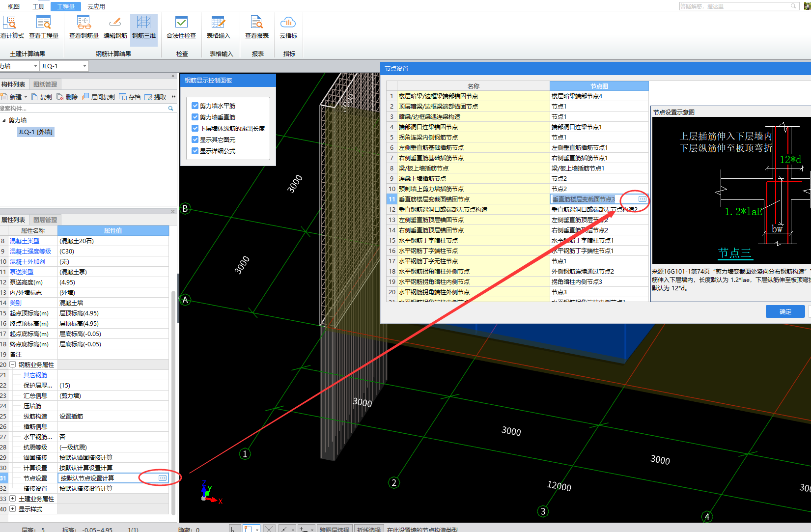Image resolution: width=811 pixels, height=532 pixels.
Task: Click the 层间复制 button
Action: pyautogui.click(x=99, y=97)
